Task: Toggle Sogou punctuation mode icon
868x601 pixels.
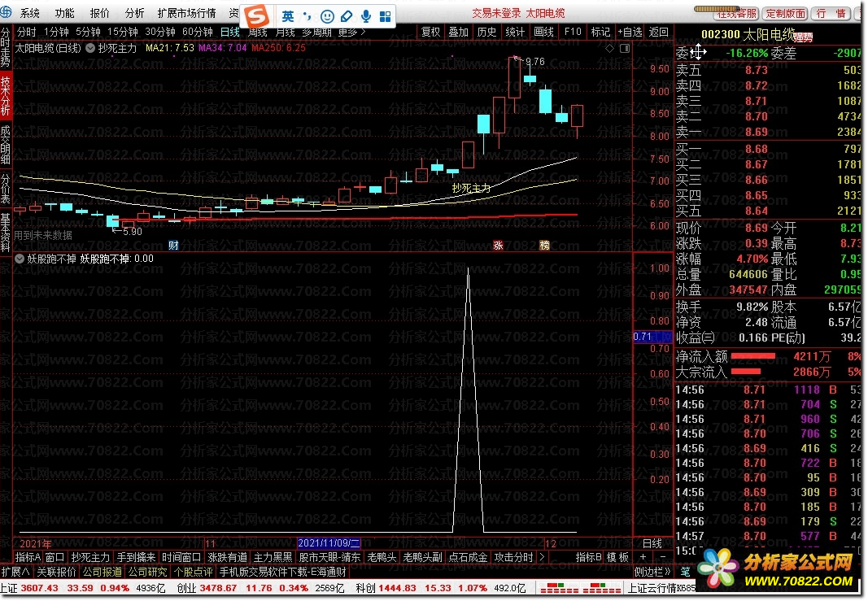Action: (308, 16)
